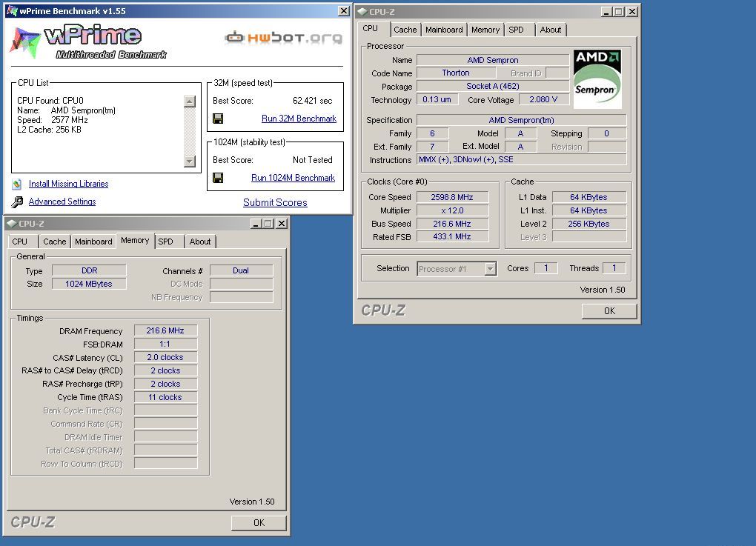Click the AMD Sempron logo in CPU-Z

tap(597, 79)
